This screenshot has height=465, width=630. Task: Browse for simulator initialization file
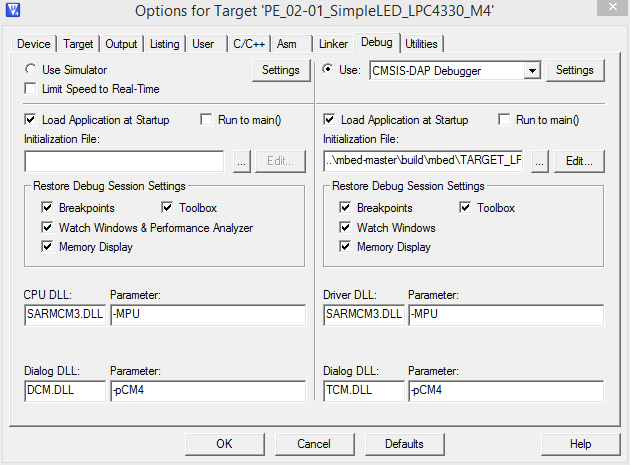(241, 160)
